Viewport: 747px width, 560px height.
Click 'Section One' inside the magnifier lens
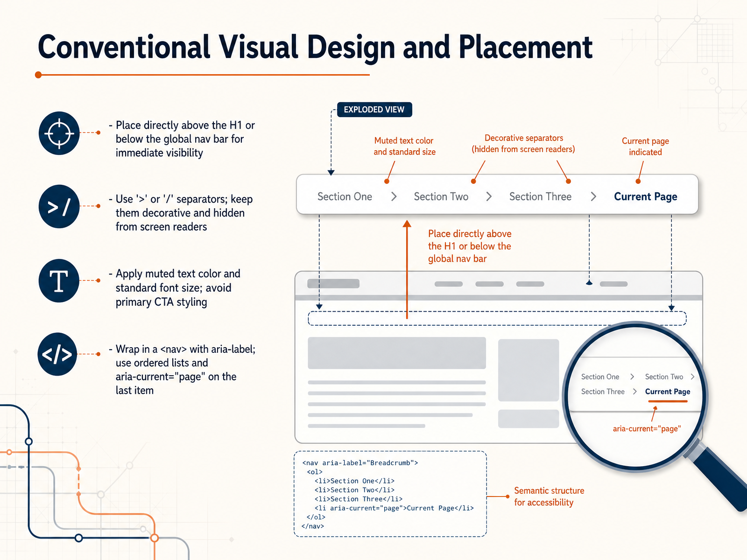pos(600,377)
